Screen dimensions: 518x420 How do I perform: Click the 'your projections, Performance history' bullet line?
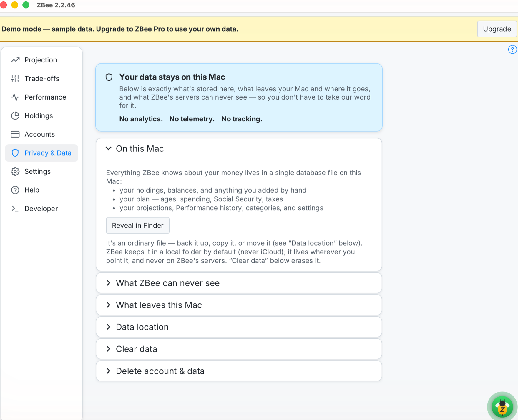point(221,208)
